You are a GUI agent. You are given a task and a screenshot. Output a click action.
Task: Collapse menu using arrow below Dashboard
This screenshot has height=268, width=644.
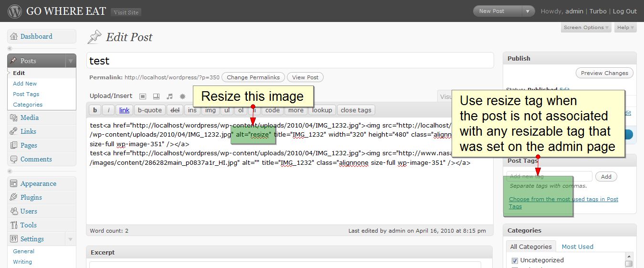tap(10, 49)
